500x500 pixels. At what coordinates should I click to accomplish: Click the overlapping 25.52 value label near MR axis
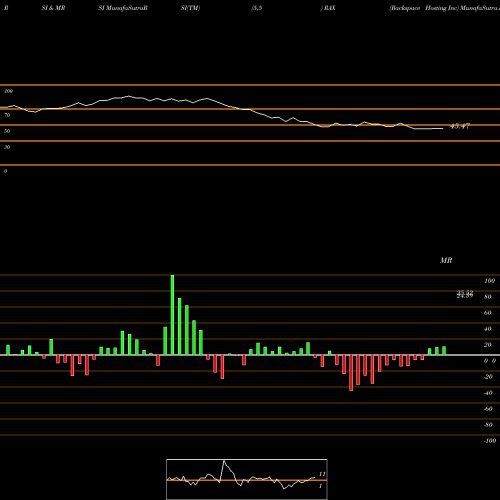(x=465, y=294)
